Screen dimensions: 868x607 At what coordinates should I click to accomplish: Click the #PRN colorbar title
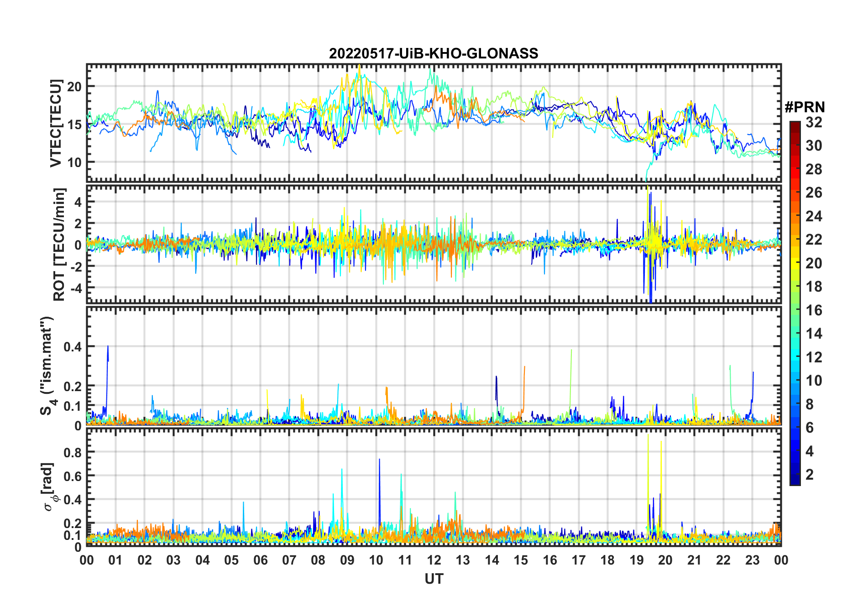pos(805,107)
